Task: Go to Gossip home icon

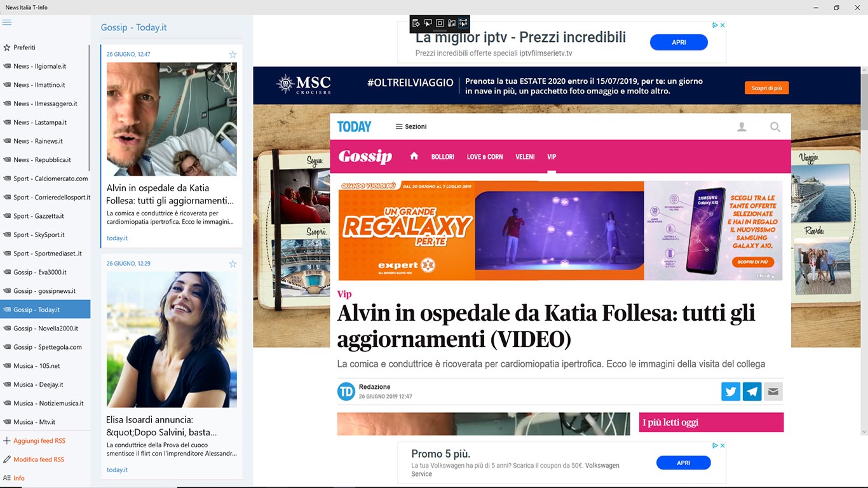Action: 414,156
